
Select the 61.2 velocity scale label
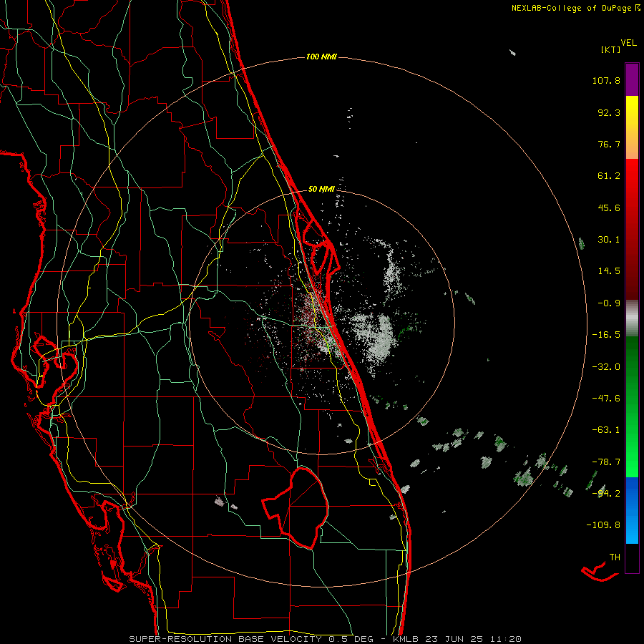point(609,176)
